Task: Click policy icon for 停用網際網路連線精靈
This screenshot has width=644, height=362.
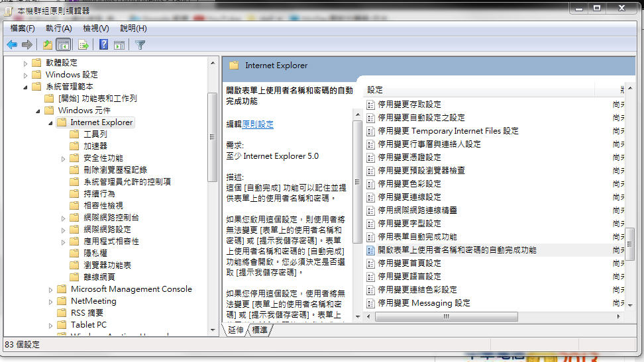Action: tap(370, 210)
